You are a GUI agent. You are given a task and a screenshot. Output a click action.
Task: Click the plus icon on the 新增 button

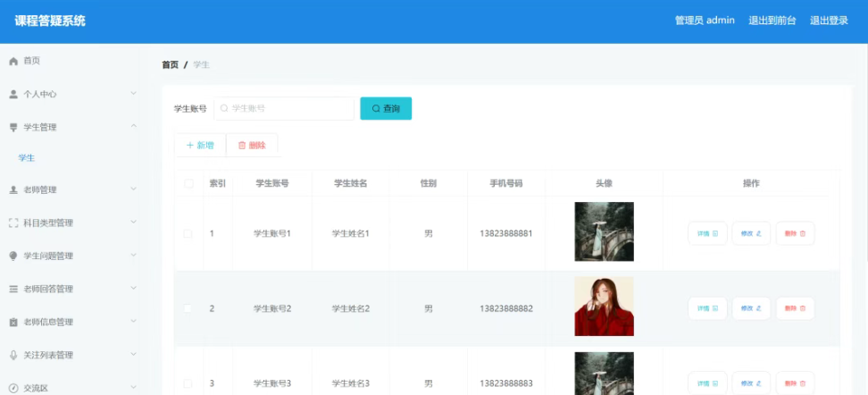(190, 145)
